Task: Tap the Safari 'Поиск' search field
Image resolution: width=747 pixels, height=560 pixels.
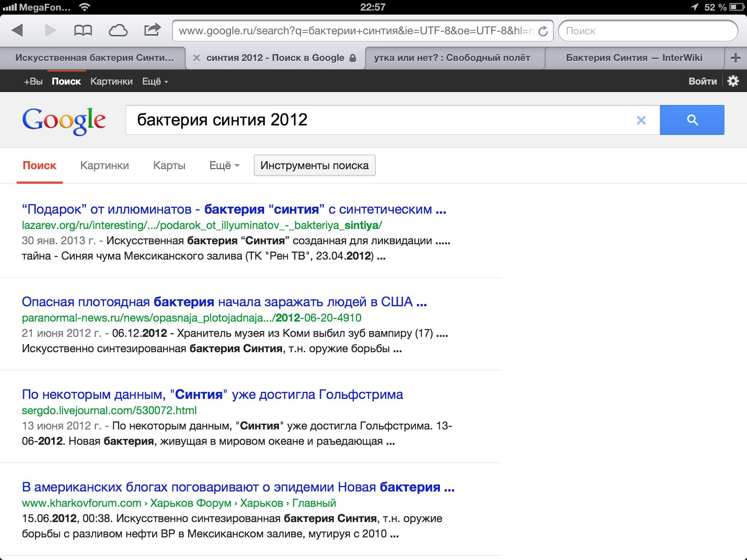Action: [648, 31]
